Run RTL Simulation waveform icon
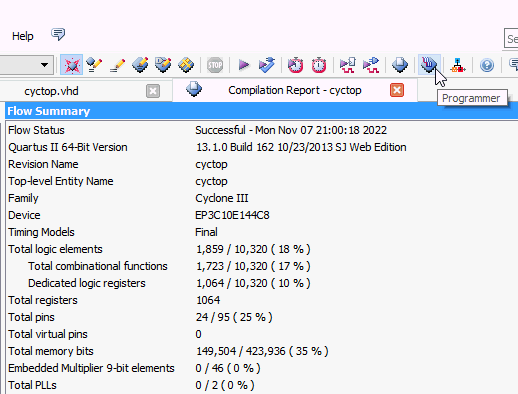The height and width of the screenshot is (394, 518). click(x=347, y=65)
